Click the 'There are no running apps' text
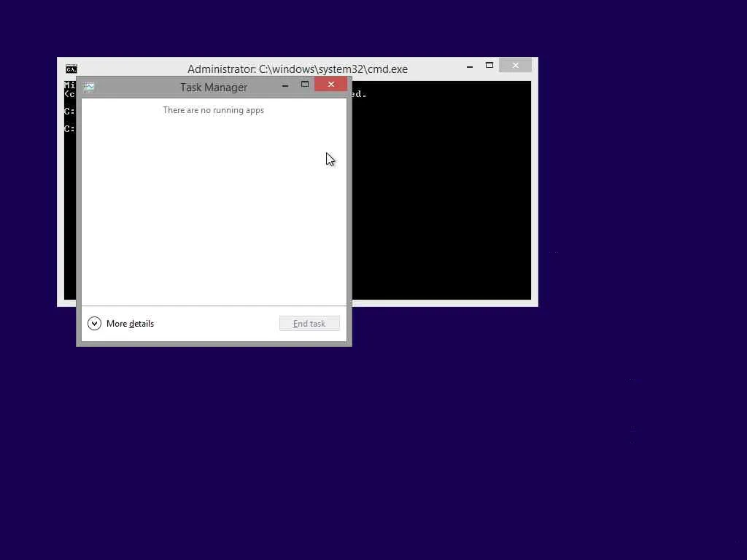747x560 pixels. point(214,110)
